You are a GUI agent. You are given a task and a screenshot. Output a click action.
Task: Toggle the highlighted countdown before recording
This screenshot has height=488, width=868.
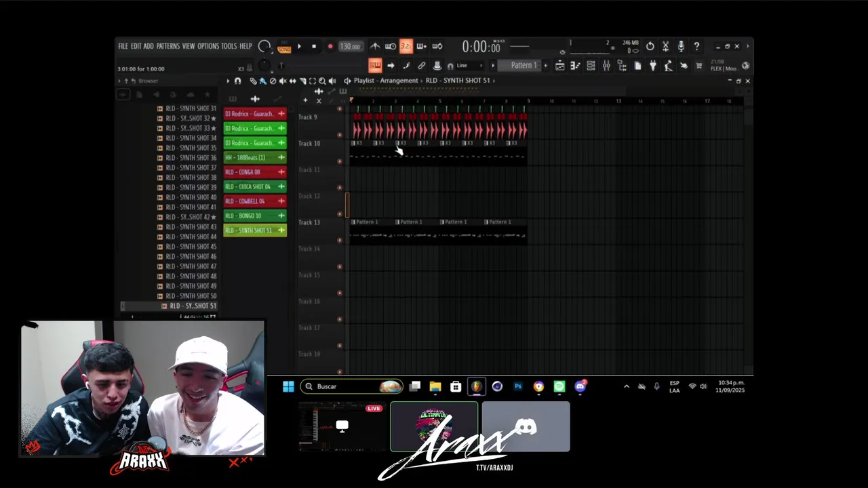[406, 46]
